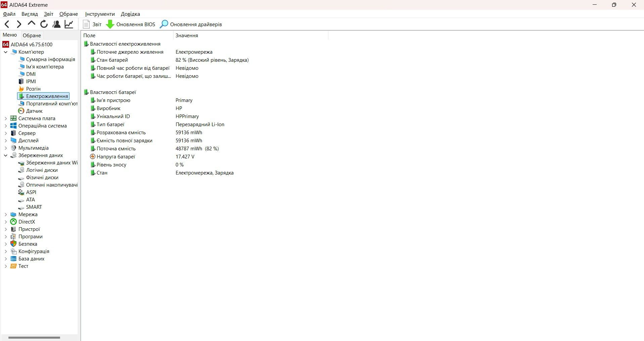644x341 pixels.
Task: Select SMART in the tree
Action: [x=34, y=207]
